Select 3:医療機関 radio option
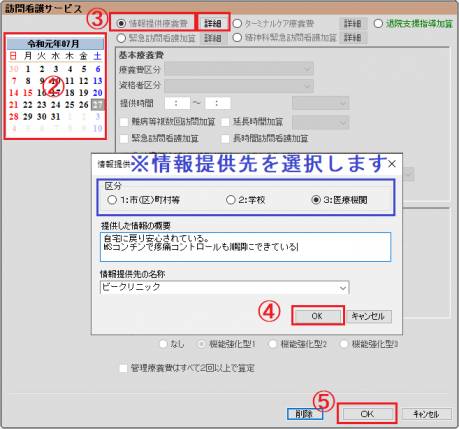This screenshot has width=459, height=429. point(316,200)
